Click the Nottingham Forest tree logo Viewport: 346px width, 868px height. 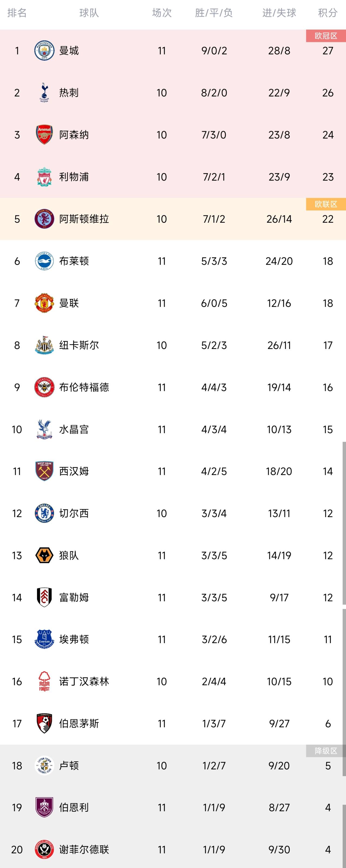point(44,681)
